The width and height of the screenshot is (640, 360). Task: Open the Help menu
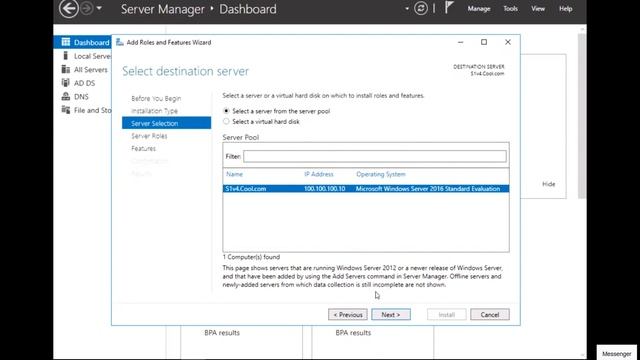tap(565, 9)
